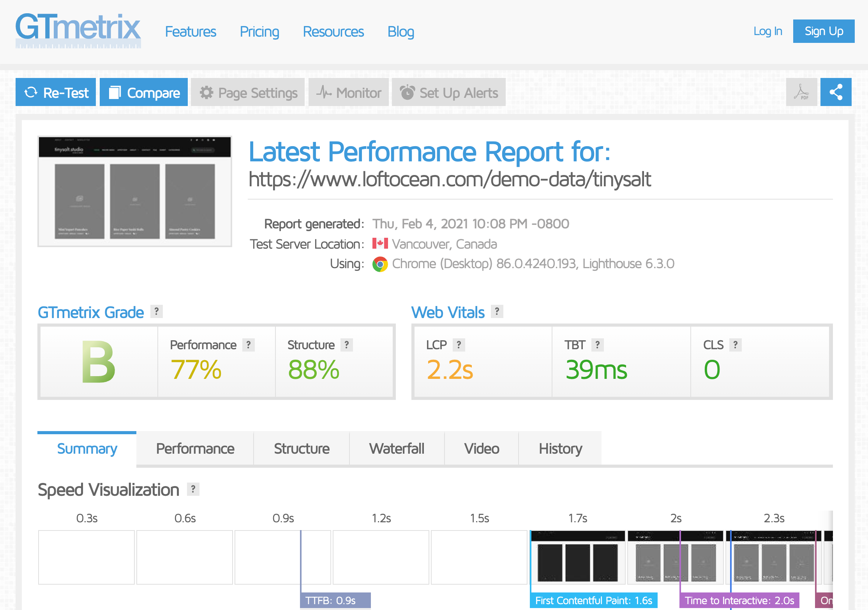
Task: Open CLS metric help icon
Action: tap(735, 345)
